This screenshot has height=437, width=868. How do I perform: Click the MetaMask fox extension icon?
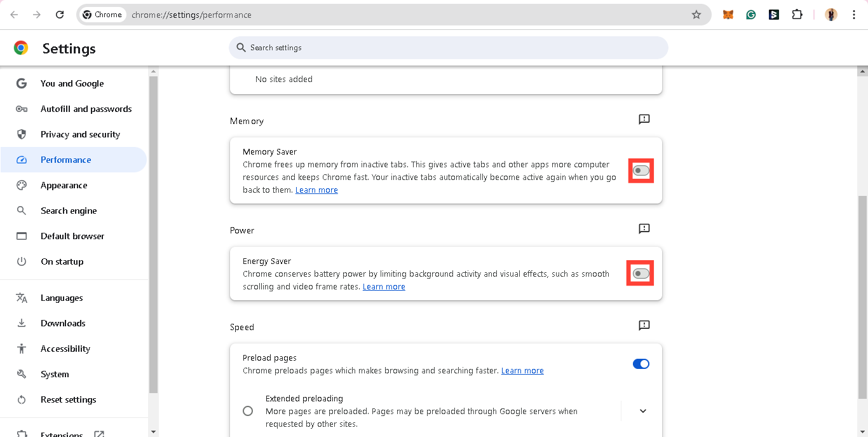728,15
